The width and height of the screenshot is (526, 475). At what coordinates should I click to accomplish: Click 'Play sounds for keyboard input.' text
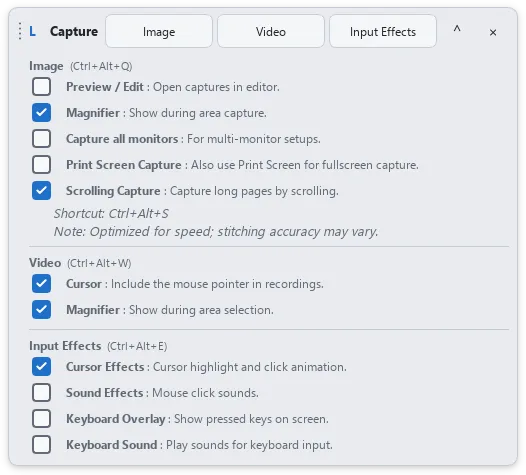[249, 445]
